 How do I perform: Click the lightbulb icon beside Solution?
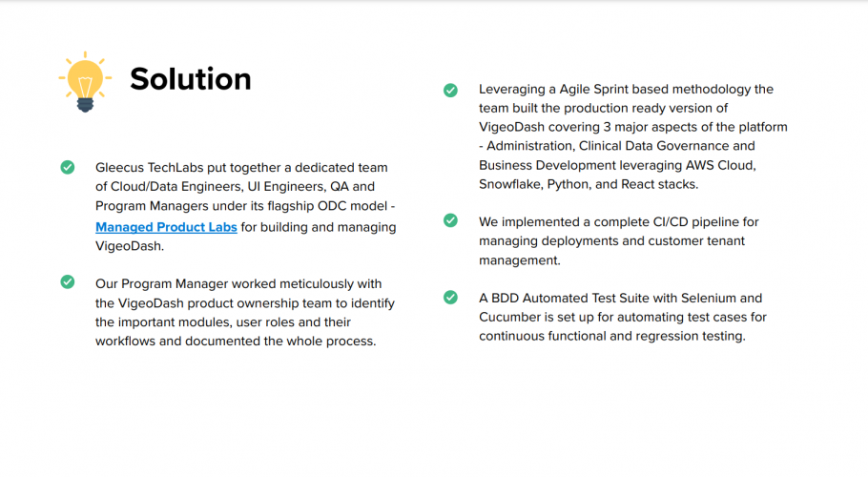point(85,81)
